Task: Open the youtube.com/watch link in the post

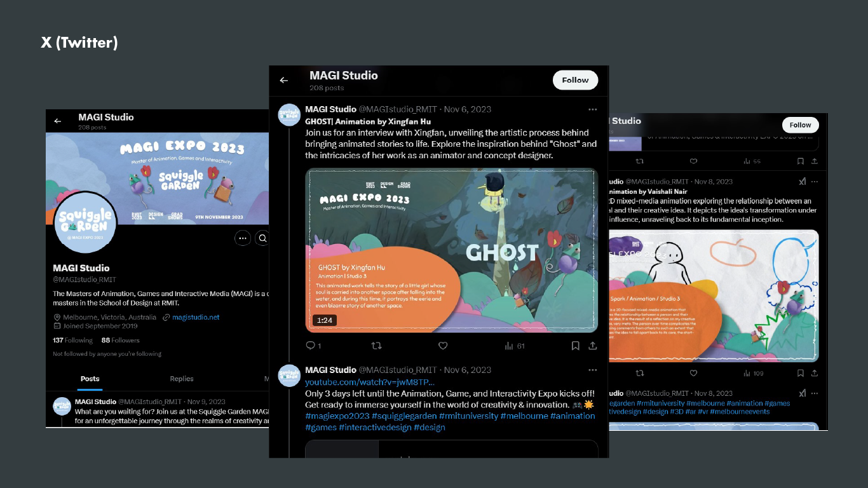Action: (x=370, y=382)
